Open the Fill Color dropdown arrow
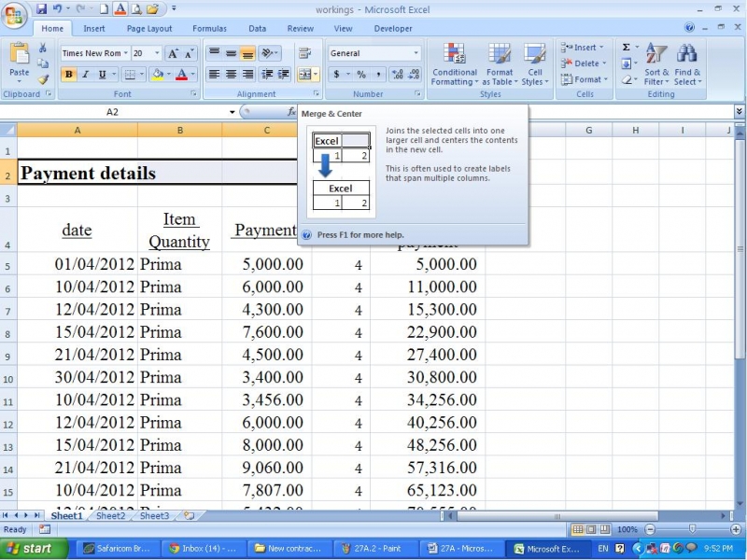The height and width of the screenshot is (560, 747). tap(170, 75)
